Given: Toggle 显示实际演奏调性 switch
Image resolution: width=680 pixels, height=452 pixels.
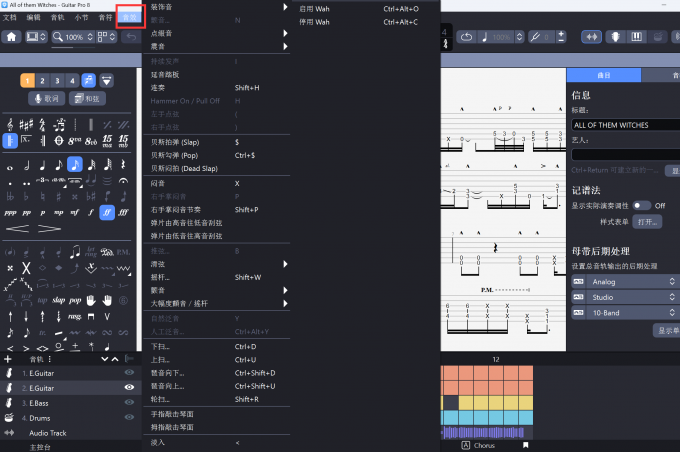Looking at the screenshot, I should [x=640, y=205].
